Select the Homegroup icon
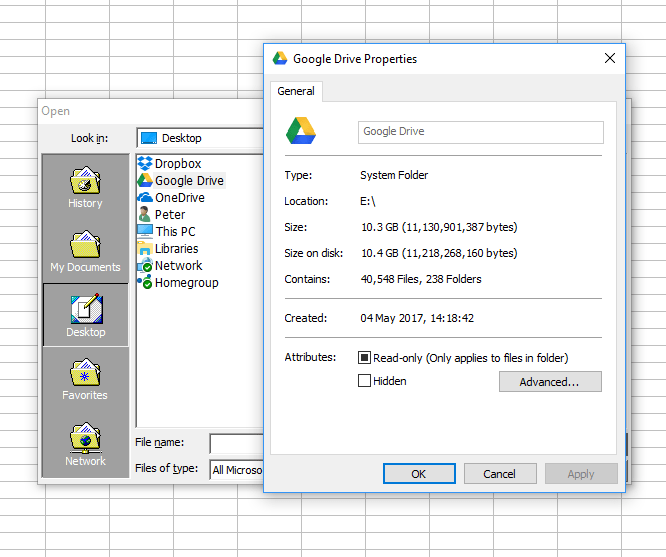The height and width of the screenshot is (557, 666). (145, 282)
